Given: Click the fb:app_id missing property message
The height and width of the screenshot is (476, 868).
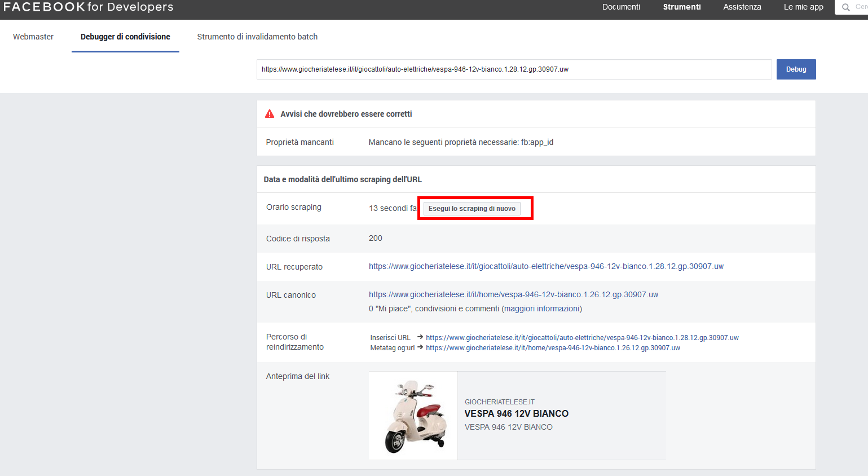Looking at the screenshot, I should click(x=461, y=142).
